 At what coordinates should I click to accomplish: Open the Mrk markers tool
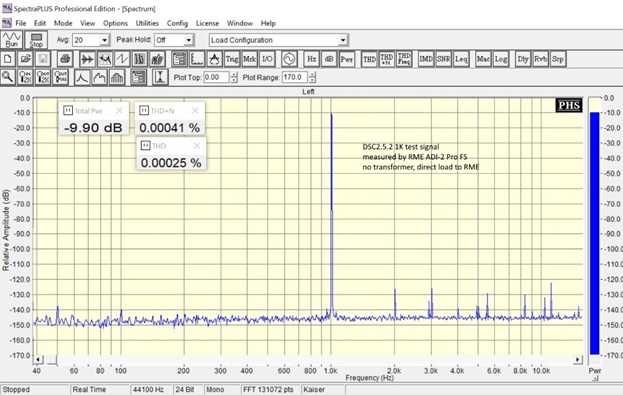(x=250, y=59)
